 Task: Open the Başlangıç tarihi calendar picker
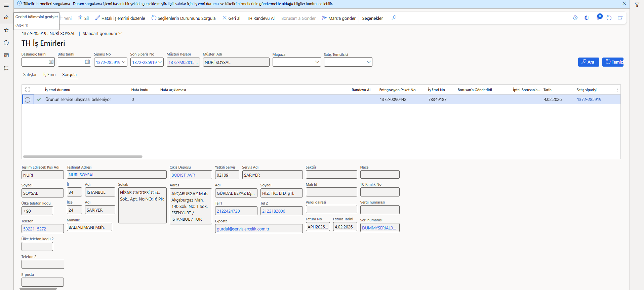(x=51, y=62)
